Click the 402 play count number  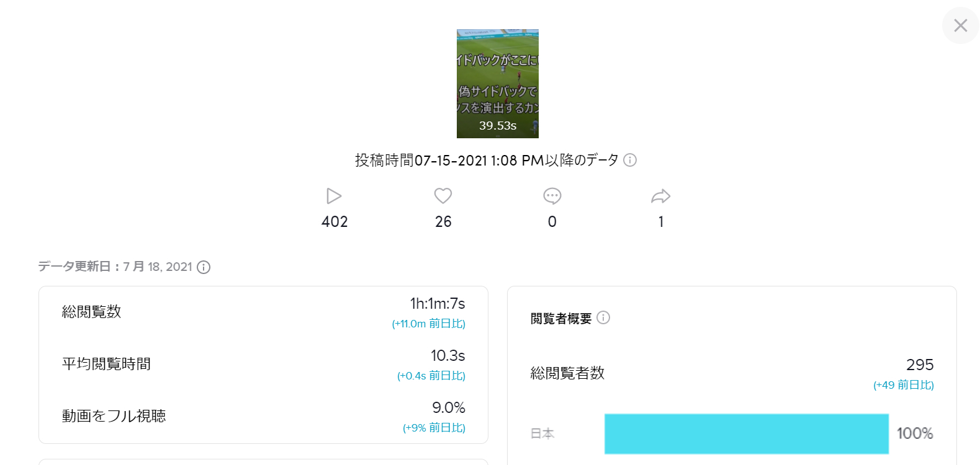(335, 222)
